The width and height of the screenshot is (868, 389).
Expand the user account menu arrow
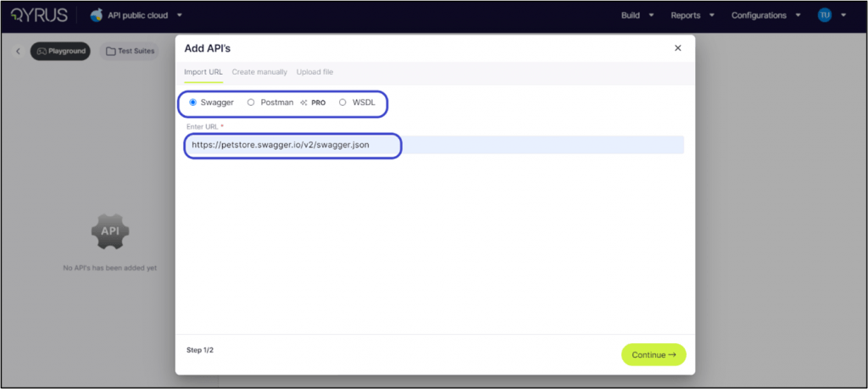843,15
